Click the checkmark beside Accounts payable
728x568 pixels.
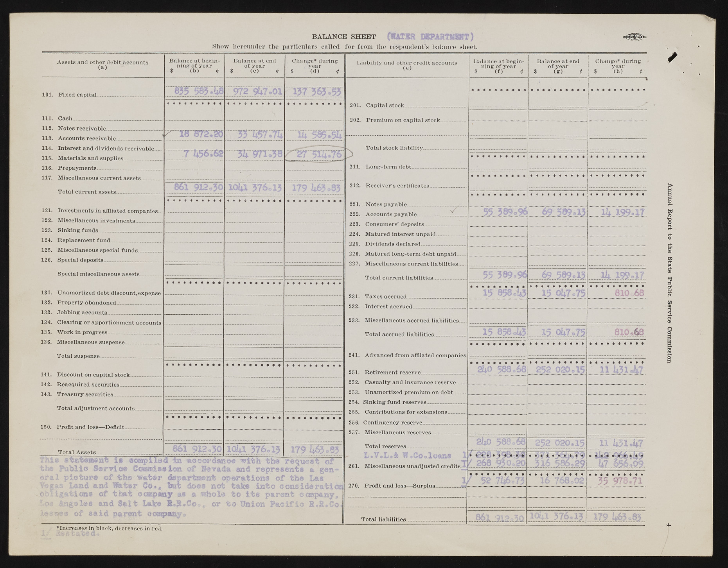click(453, 211)
